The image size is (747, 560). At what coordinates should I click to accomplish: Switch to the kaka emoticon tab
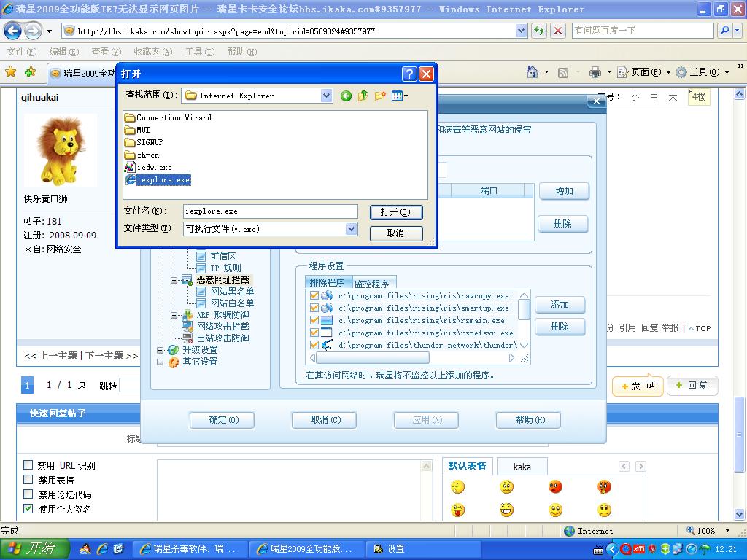point(522,467)
